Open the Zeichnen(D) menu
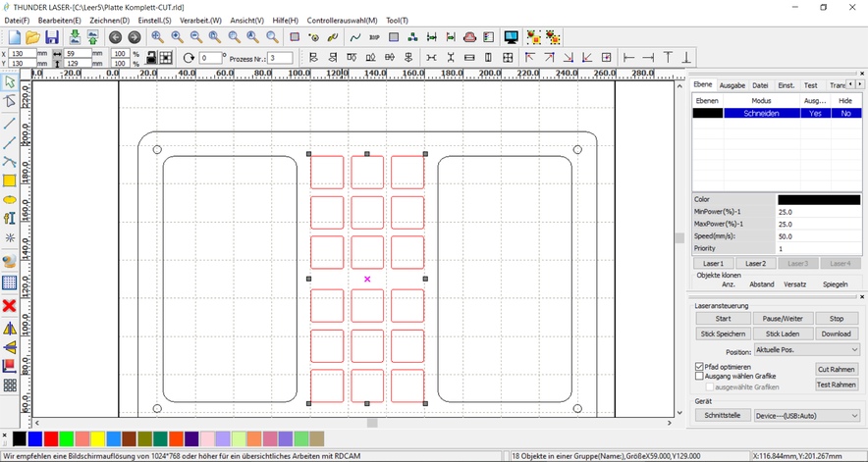The height and width of the screenshot is (462, 868). tap(109, 21)
